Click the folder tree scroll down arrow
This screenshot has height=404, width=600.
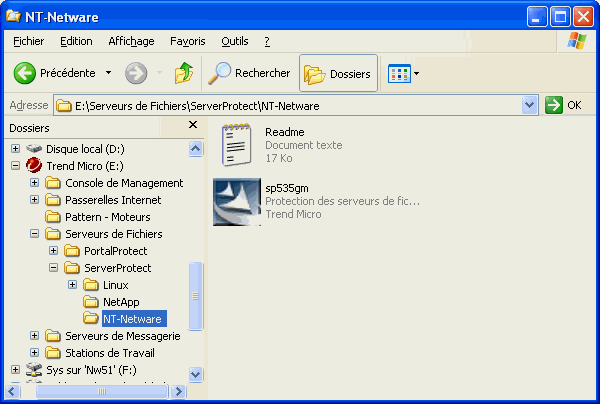(196, 373)
